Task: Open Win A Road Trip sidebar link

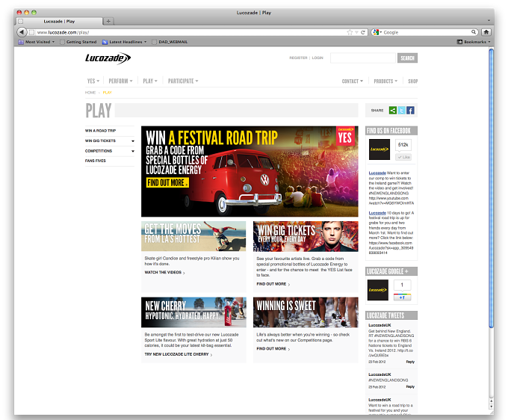Action: (x=100, y=131)
